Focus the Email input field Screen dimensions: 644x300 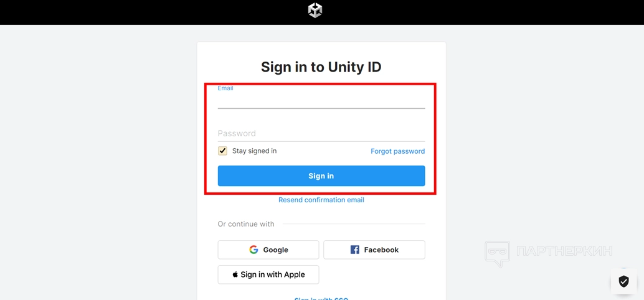click(321, 101)
